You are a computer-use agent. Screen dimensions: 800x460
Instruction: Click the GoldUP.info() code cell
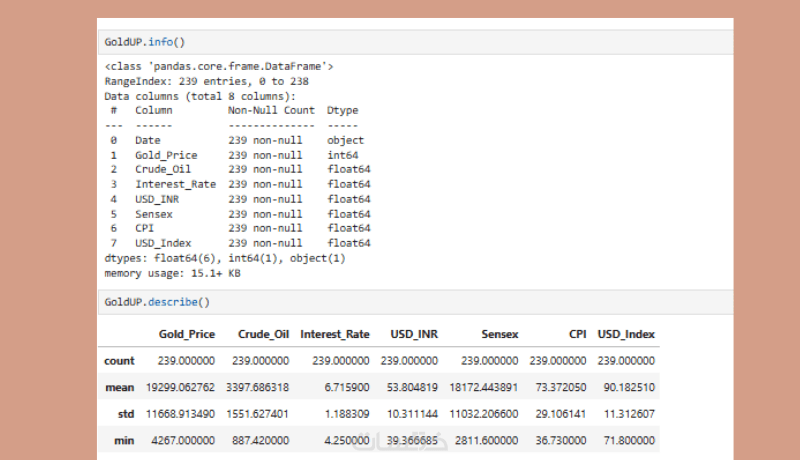(x=415, y=42)
